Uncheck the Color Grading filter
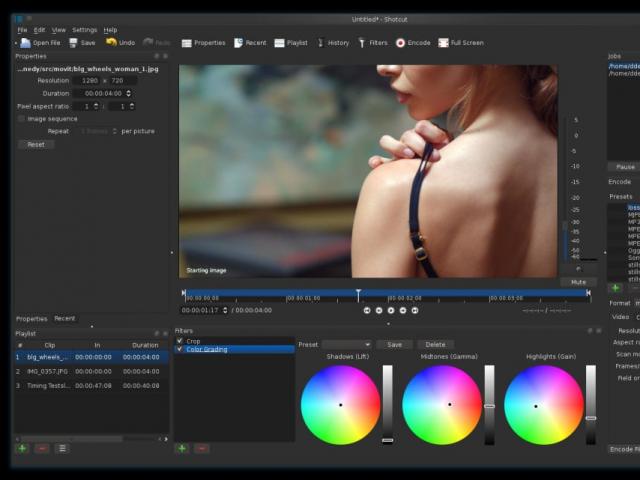The image size is (640, 480). [x=180, y=349]
